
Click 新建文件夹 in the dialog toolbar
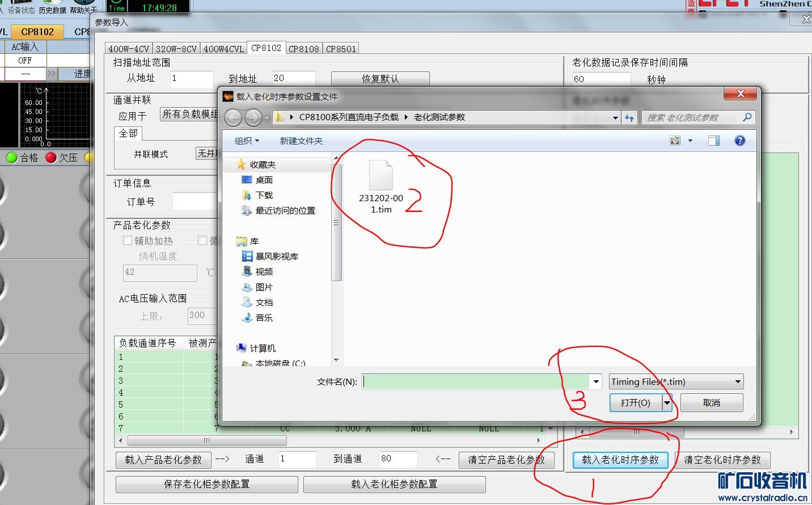(x=301, y=141)
